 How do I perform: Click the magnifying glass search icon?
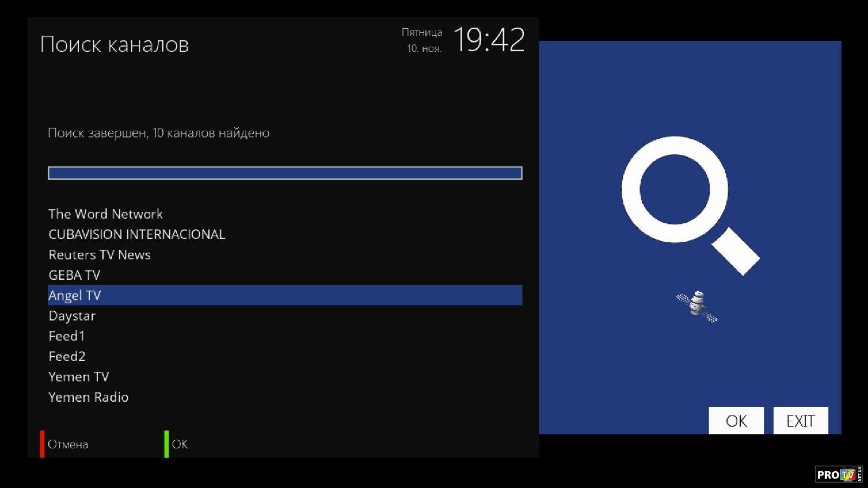[690, 205]
